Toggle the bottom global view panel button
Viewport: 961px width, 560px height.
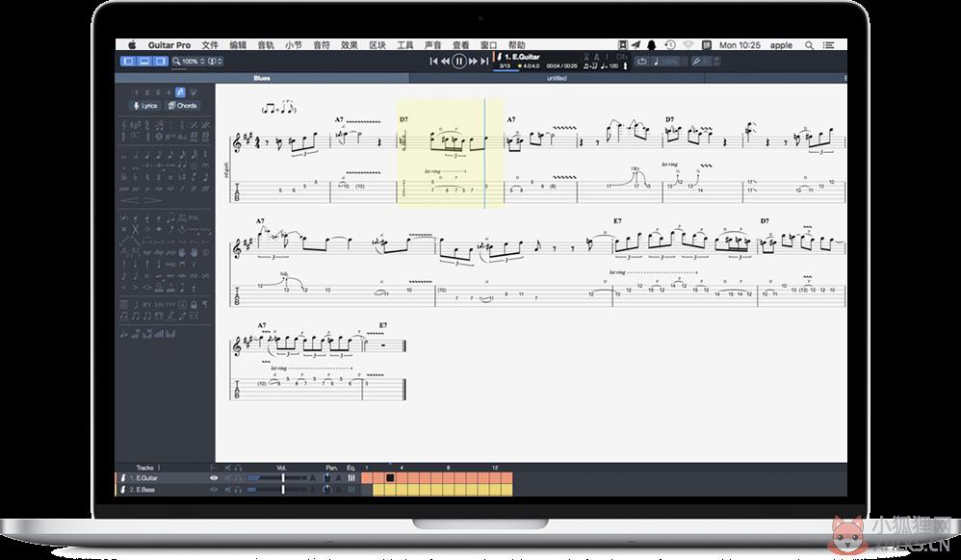[x=144, y=62]
